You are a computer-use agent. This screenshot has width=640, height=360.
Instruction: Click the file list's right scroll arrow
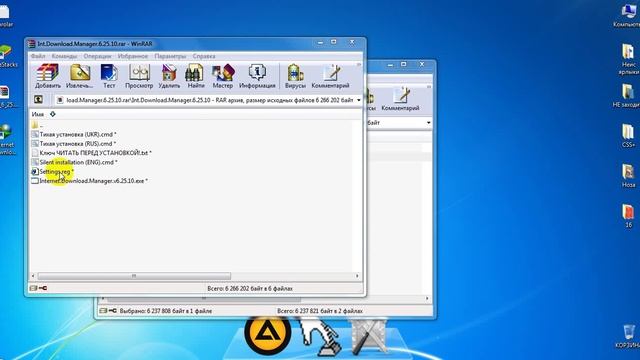pos(357,276)
